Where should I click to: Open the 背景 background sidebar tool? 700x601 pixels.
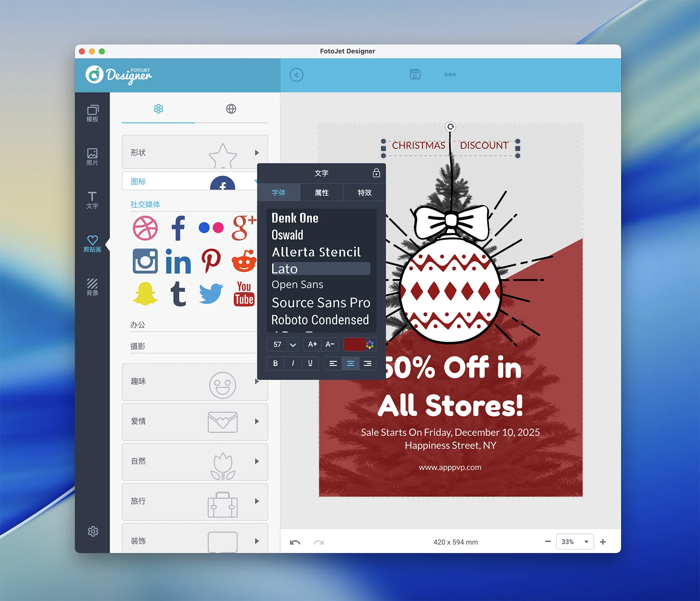pyautogui.click(x=92, y=287)
